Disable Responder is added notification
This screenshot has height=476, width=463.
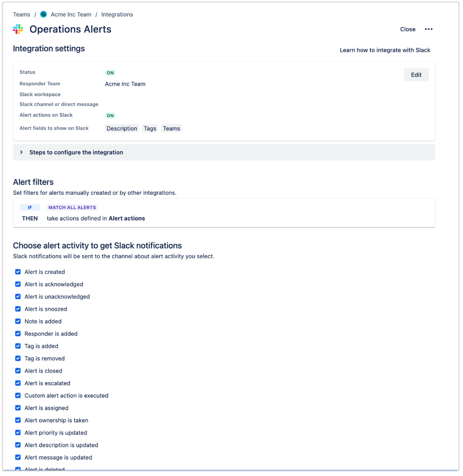pyautogui.click(x=18, y=334)
